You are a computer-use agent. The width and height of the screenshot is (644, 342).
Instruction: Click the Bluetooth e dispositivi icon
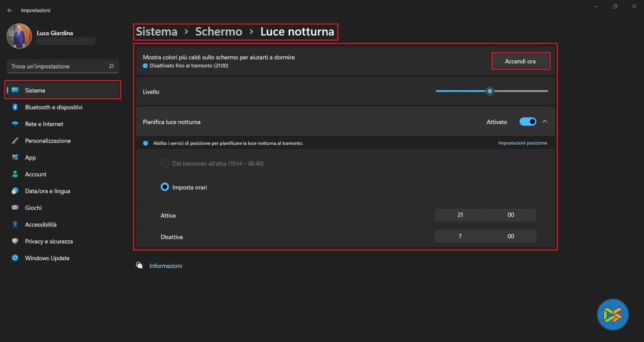(x=15, y=107)
